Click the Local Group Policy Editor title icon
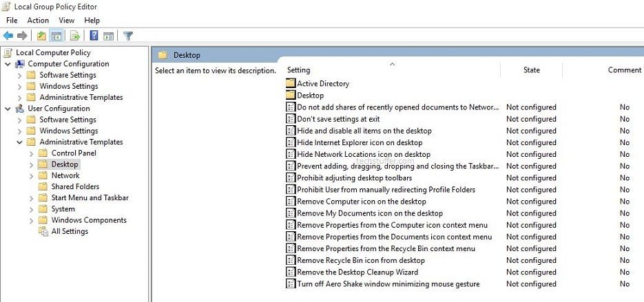Screen dimensions: 644x302 click(7, 7)
